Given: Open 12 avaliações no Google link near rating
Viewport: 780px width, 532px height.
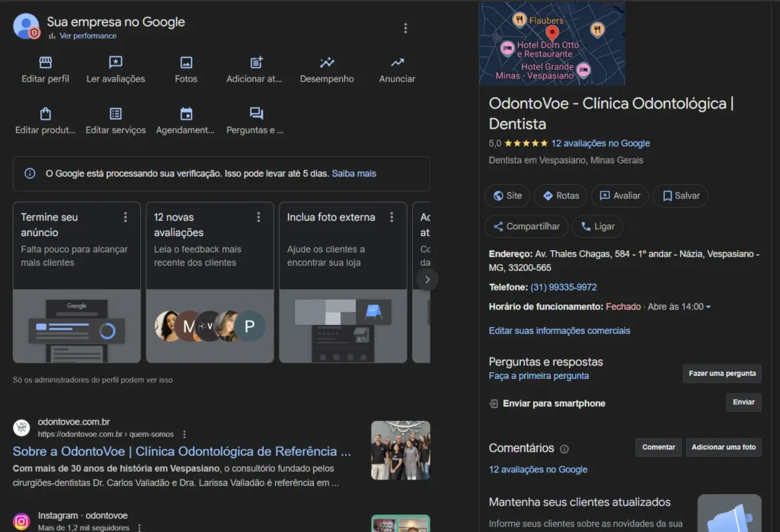Looking at the screenshot, I should click(600, 143).
